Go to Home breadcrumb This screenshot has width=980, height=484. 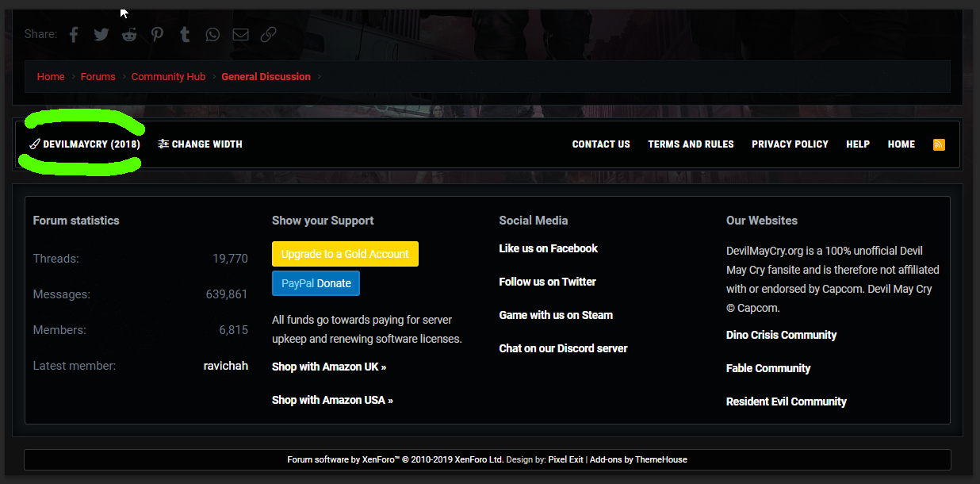(x=51, y=77)
